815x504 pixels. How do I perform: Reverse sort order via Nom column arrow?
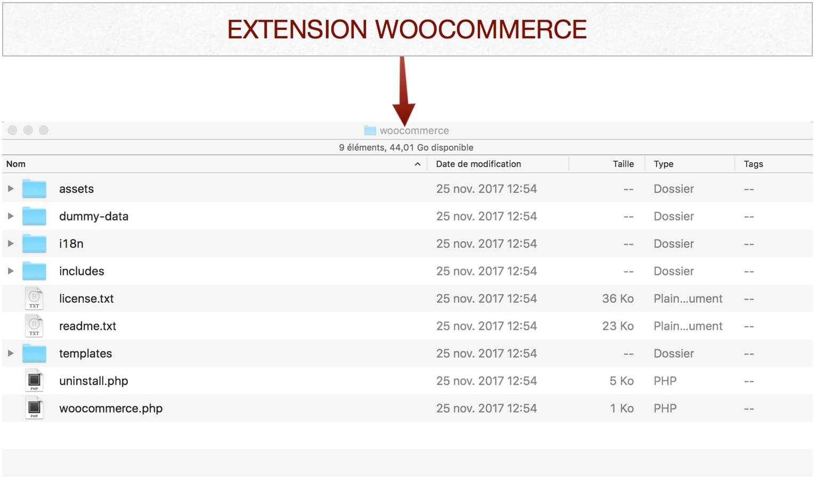[418, 164]
